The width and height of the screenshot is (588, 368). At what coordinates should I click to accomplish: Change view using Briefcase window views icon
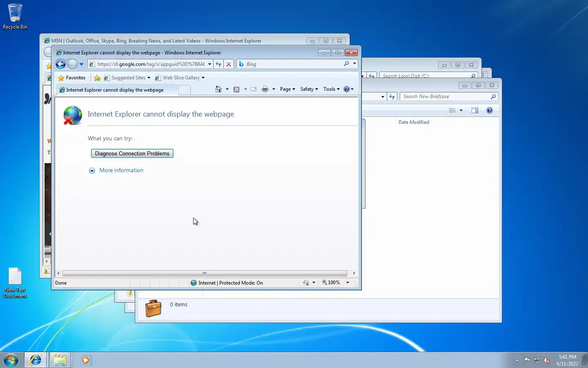point(452,110)
